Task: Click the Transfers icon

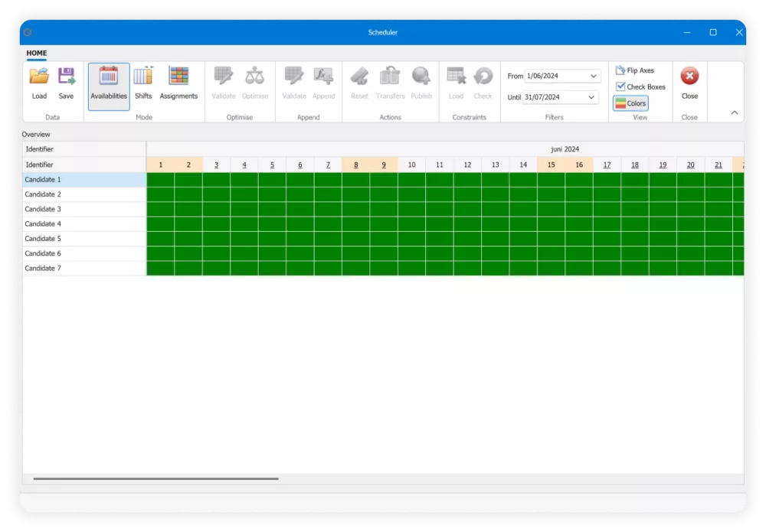Action: tap(390, 76)
